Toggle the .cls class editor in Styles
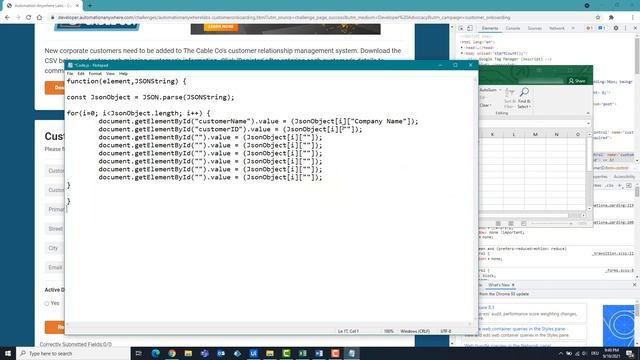This screenshot has height=360, width=640. 609,186
